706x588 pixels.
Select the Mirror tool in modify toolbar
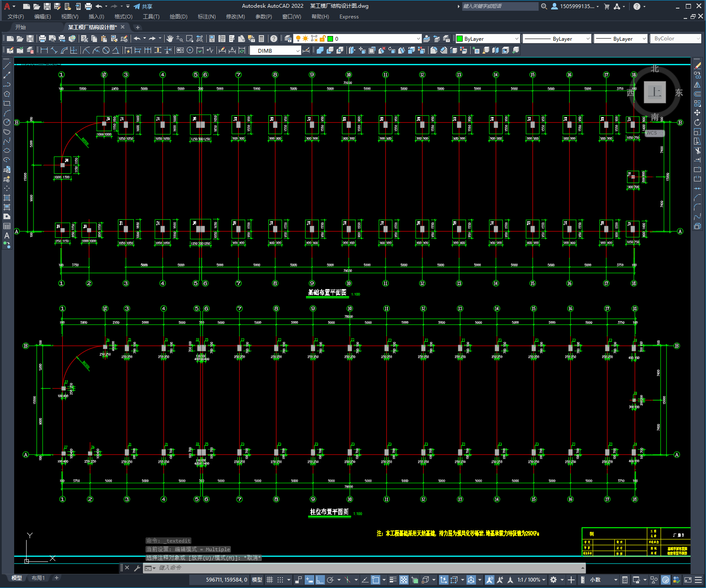697,85
